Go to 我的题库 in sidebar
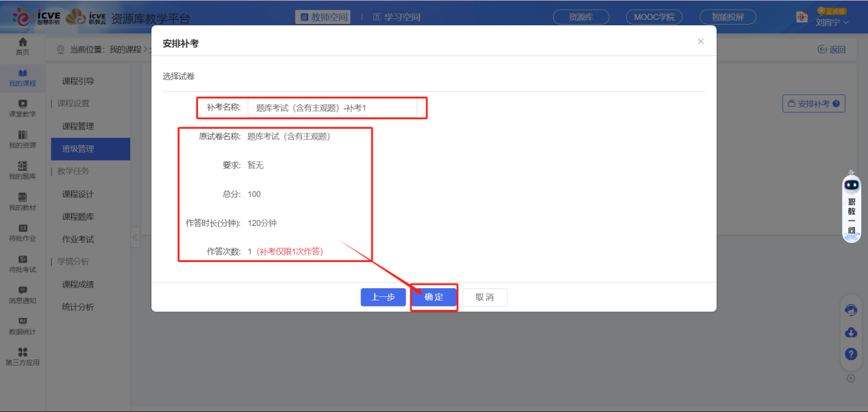Viewport: 868px width, 412px height. (23, 170)
